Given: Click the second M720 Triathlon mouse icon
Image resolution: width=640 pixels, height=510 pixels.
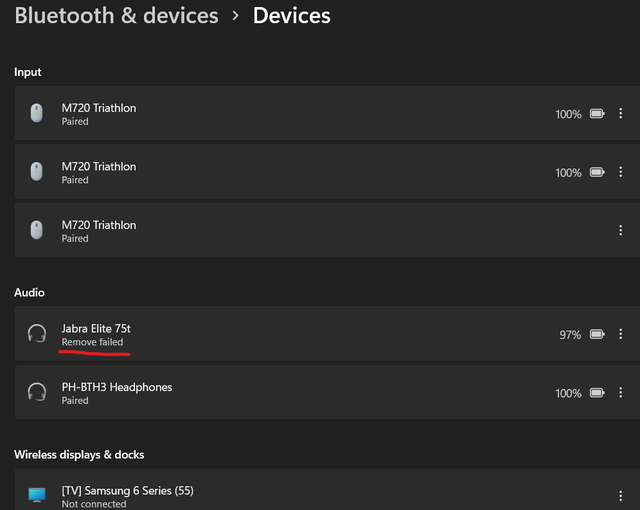Looking at the screenshot, I should point(37,172).
